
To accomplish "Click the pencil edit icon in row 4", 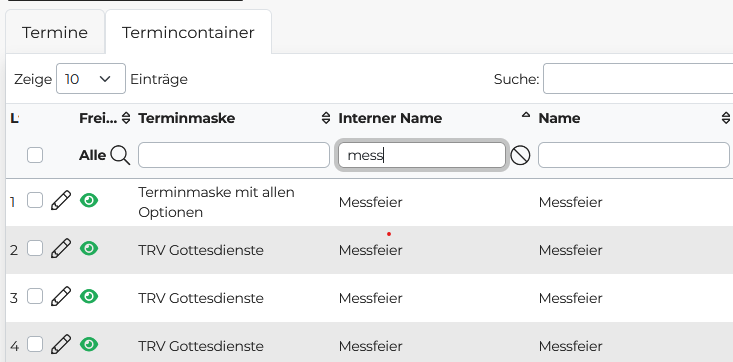I will tap(61, 344).
